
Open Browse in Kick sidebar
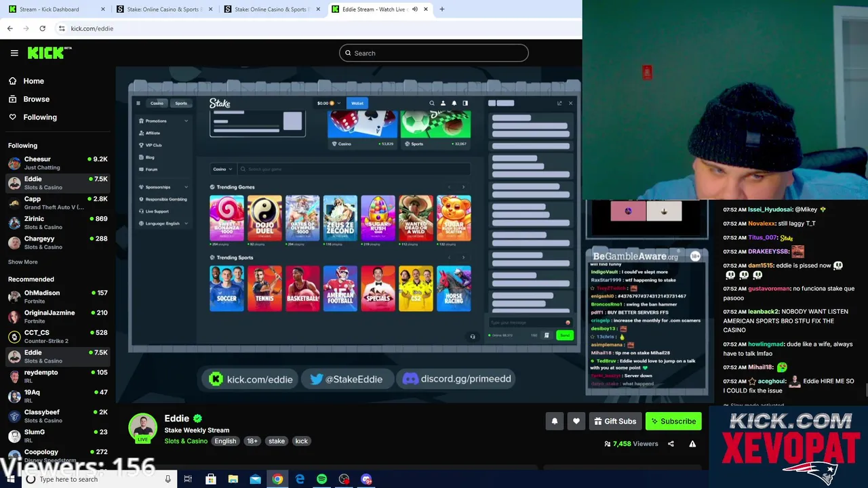click(x=36, y=99)
